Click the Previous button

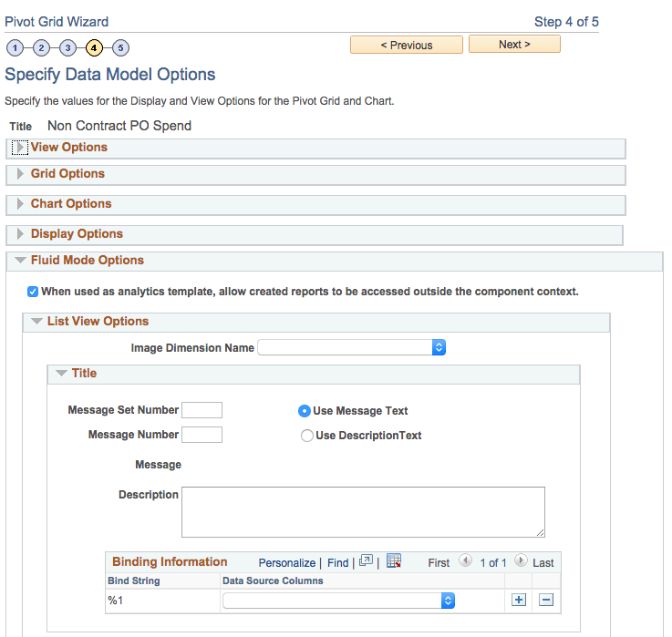pyautogui.click(x=407, y=45)
